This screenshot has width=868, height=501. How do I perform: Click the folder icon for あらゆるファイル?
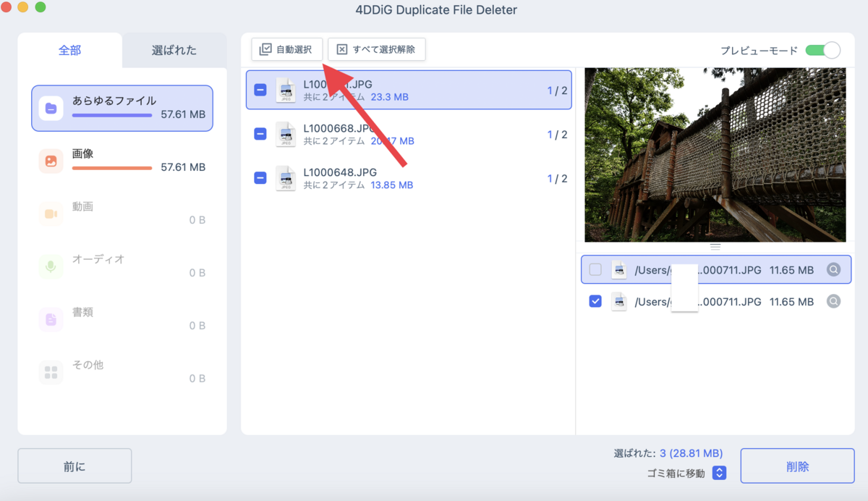[51, 108]
